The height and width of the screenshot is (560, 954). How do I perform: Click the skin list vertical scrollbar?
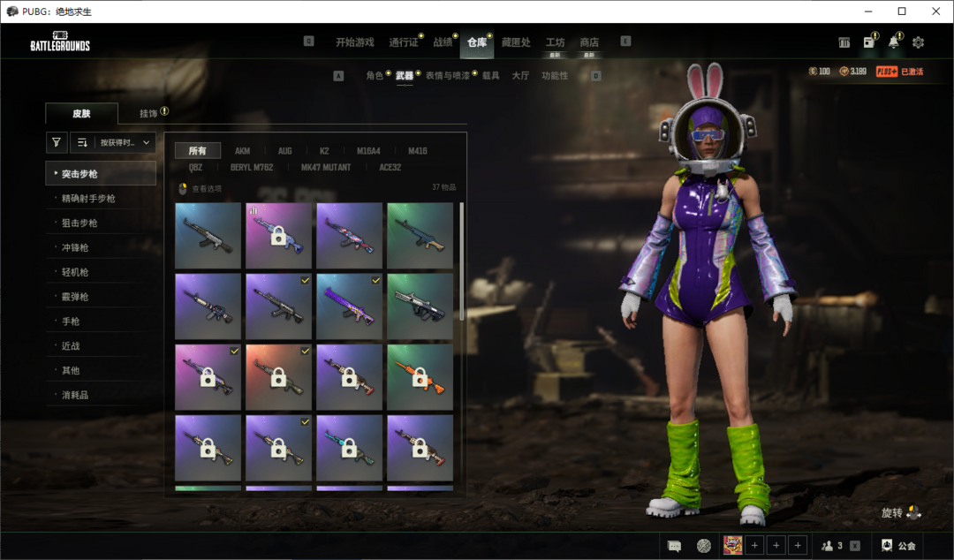pyautogui.click(x=461, y=261)
